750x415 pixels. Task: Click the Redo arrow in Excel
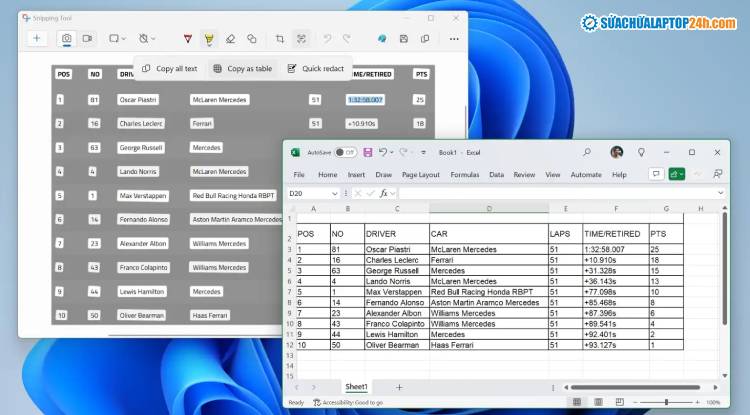coord(403,153)
